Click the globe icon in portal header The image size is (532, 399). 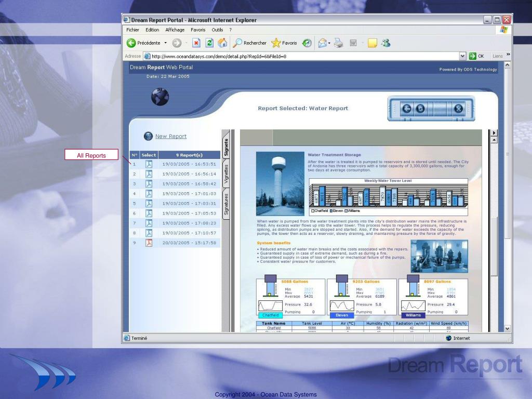click(x=160, y=97)
